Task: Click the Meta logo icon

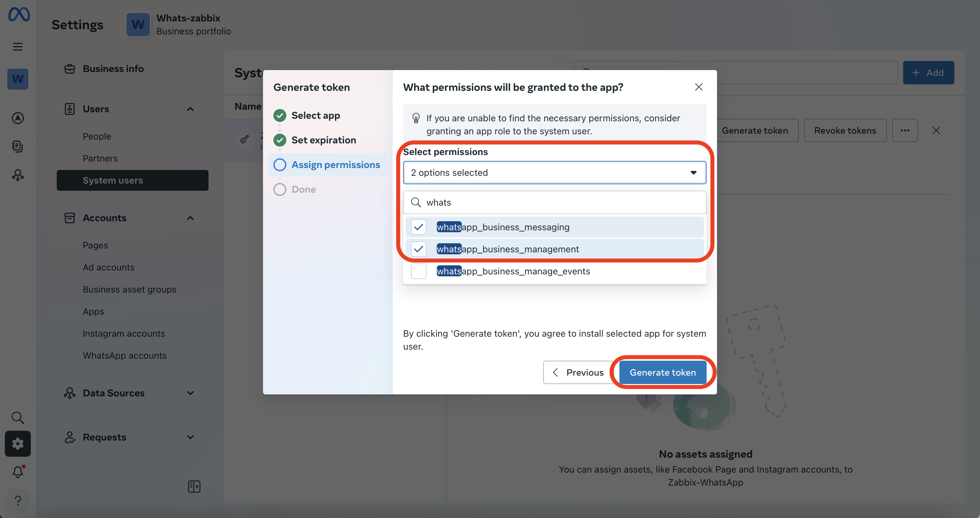Action: point(18,15)
